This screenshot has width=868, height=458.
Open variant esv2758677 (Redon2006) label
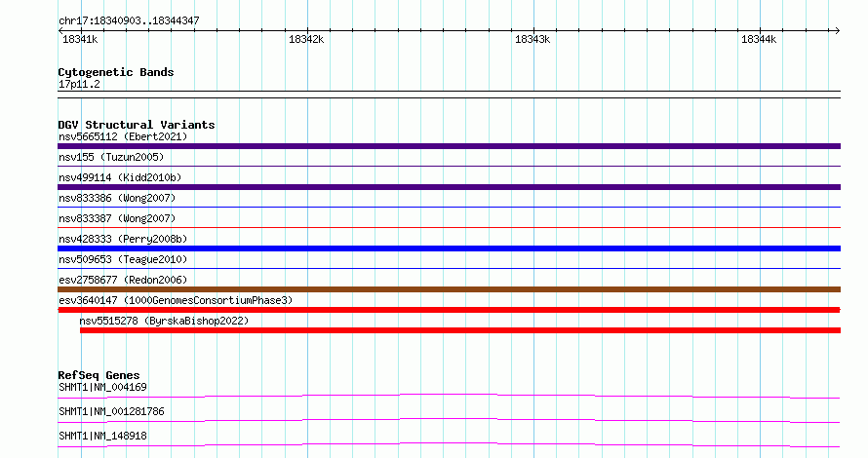point(123,280)
